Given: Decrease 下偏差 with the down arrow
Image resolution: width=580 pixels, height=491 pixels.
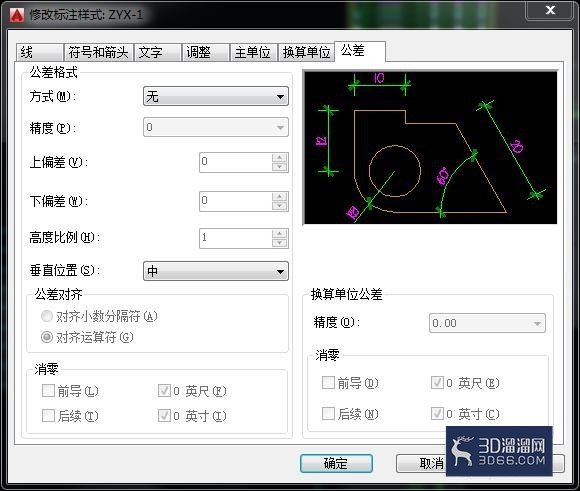Looking at the screenshot, I should click(280, 205).
